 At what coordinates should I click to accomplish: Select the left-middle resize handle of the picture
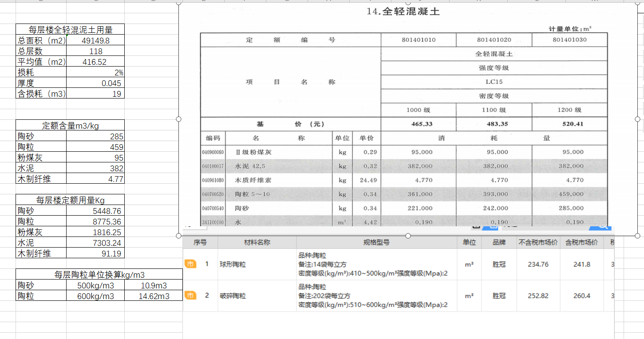pyautogui.click(x=179, y=119)
